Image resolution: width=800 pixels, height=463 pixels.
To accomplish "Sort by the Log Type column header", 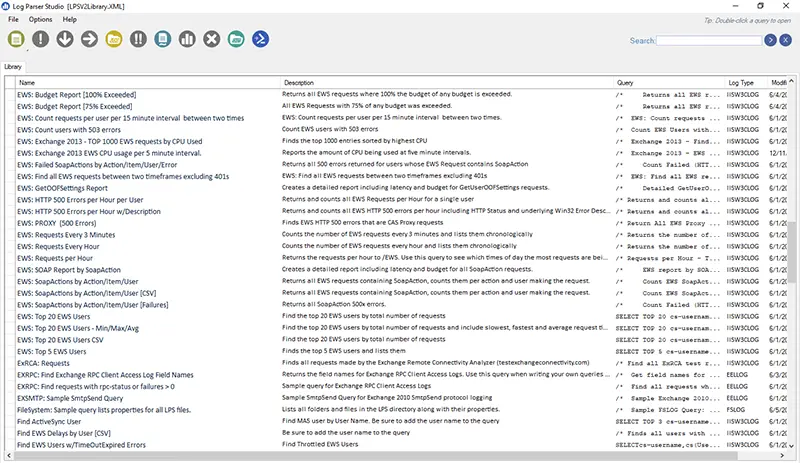I will (x=746, y=82).
